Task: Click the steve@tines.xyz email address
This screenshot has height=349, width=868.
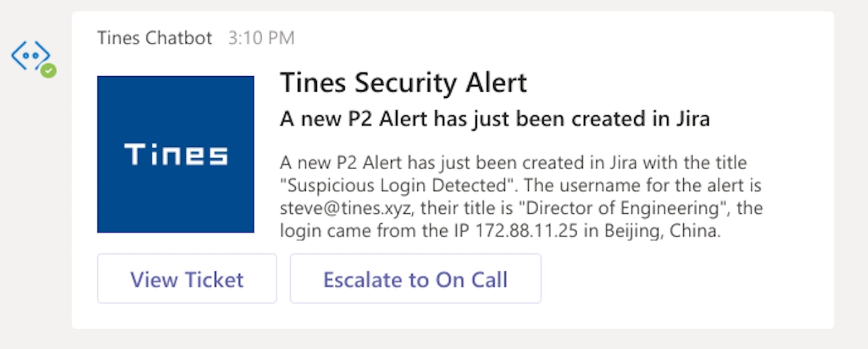Action: click(345, 208)
